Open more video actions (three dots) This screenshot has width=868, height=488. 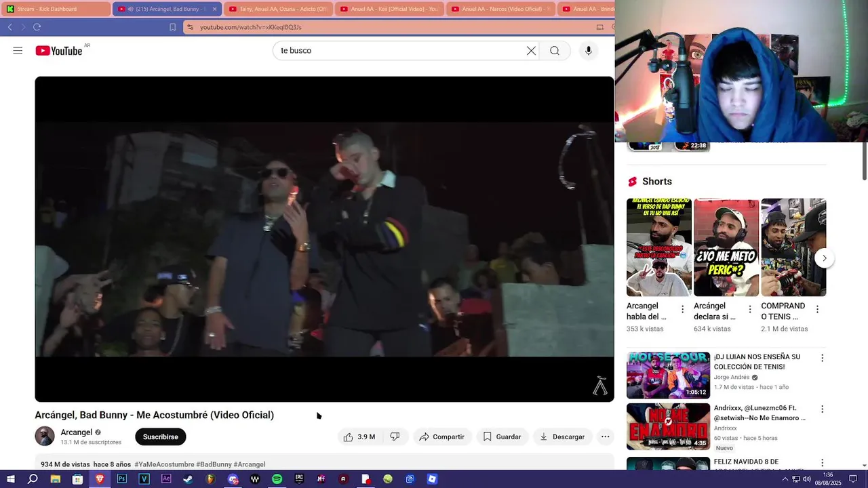pos(606,437)
